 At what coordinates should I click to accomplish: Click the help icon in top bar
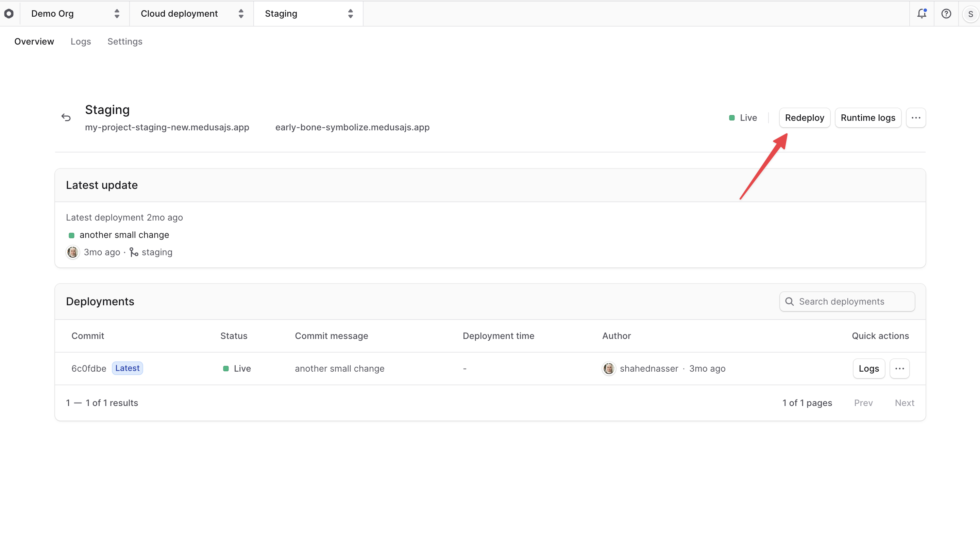pyautogui.click(x=946, y=14)
